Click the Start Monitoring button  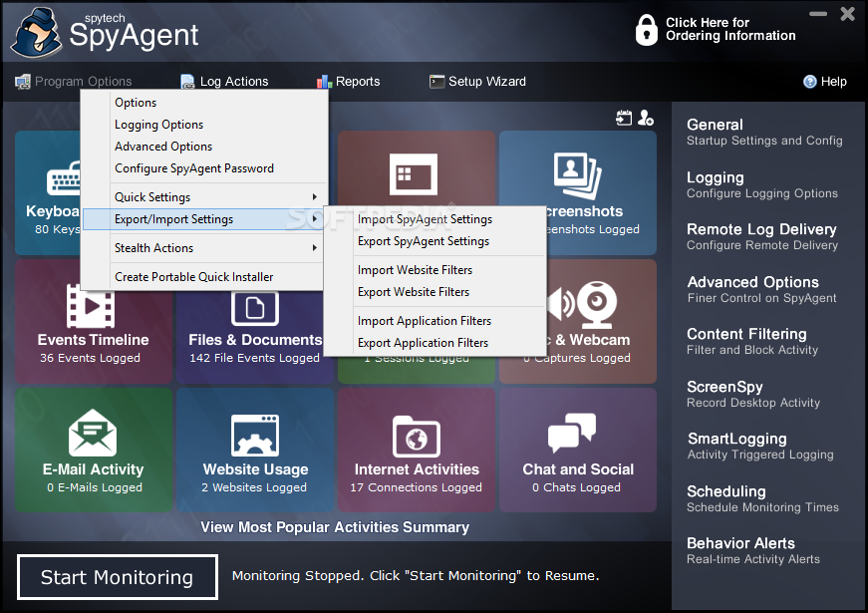[118, 577]
